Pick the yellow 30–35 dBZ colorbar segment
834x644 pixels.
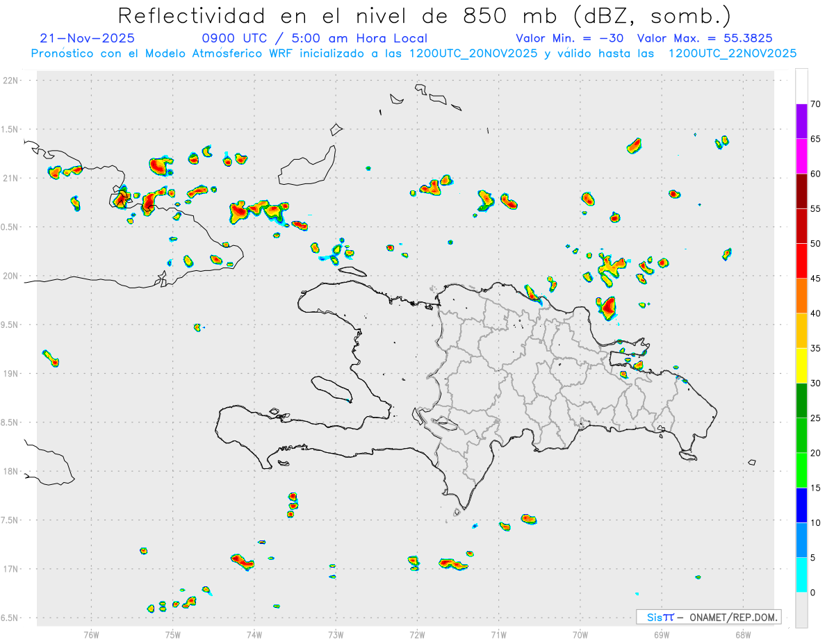tap(801, 365)
